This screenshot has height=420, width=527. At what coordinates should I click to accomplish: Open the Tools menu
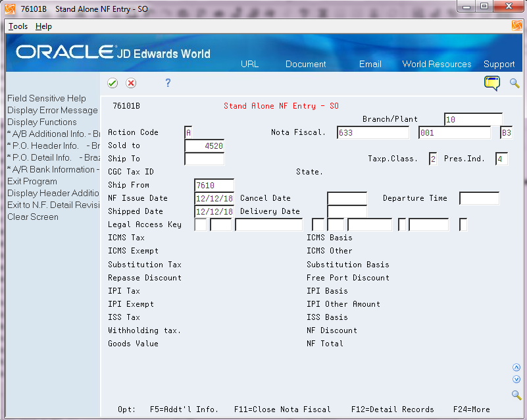coord(18,26)
